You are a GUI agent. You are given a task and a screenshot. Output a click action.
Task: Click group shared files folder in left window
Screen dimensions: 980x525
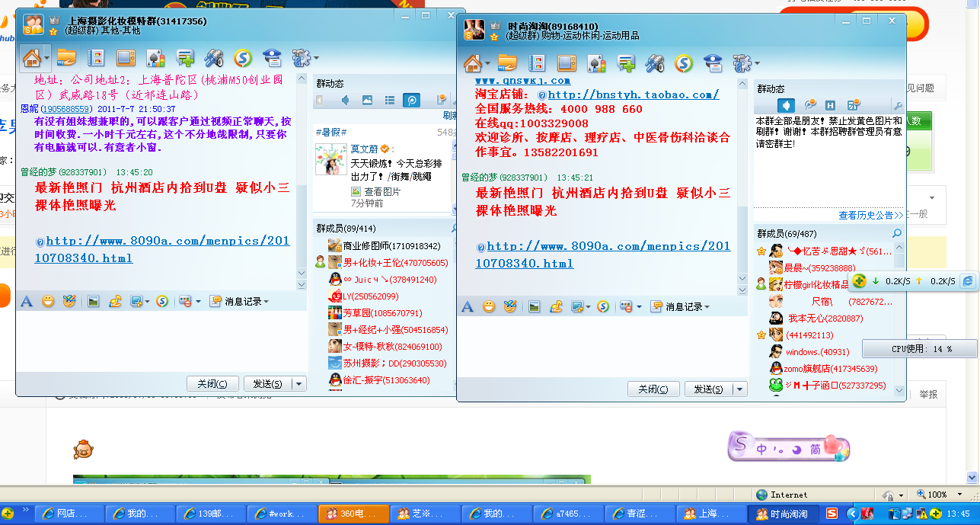pos(66,57)
